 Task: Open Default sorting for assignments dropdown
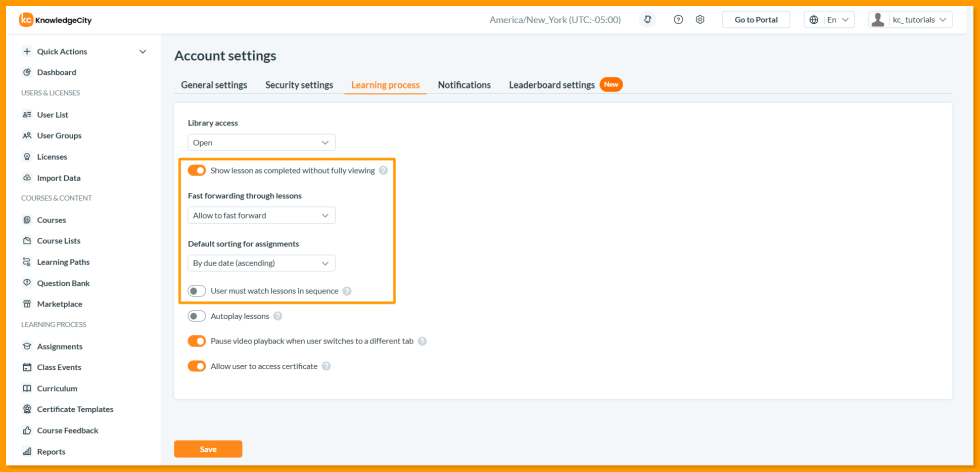261,263
